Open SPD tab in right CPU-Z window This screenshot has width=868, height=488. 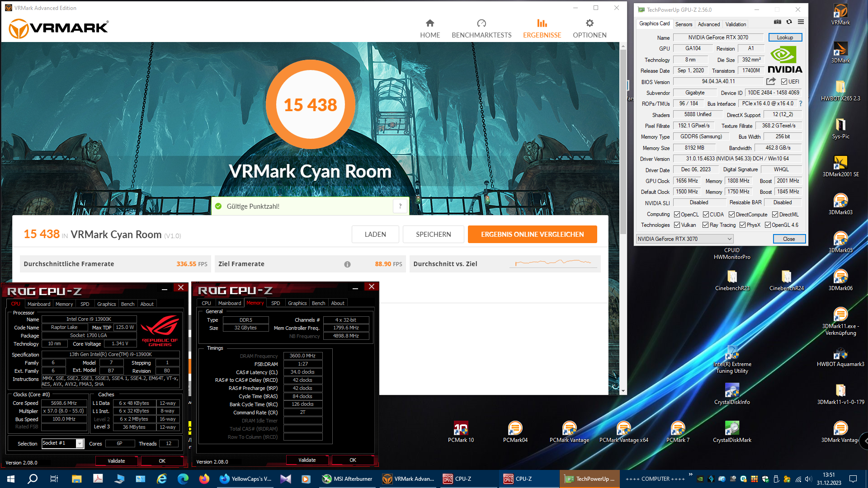[x=276, y=303]
